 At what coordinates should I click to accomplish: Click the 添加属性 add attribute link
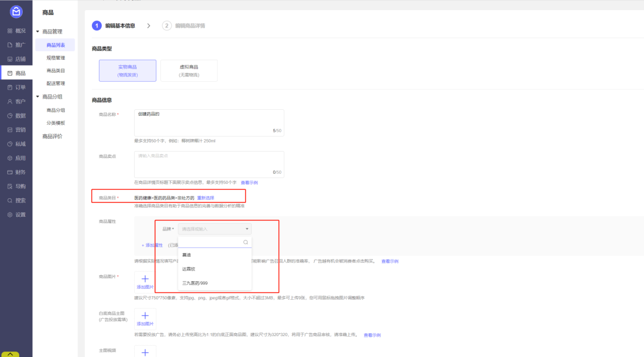pos(153,245)
